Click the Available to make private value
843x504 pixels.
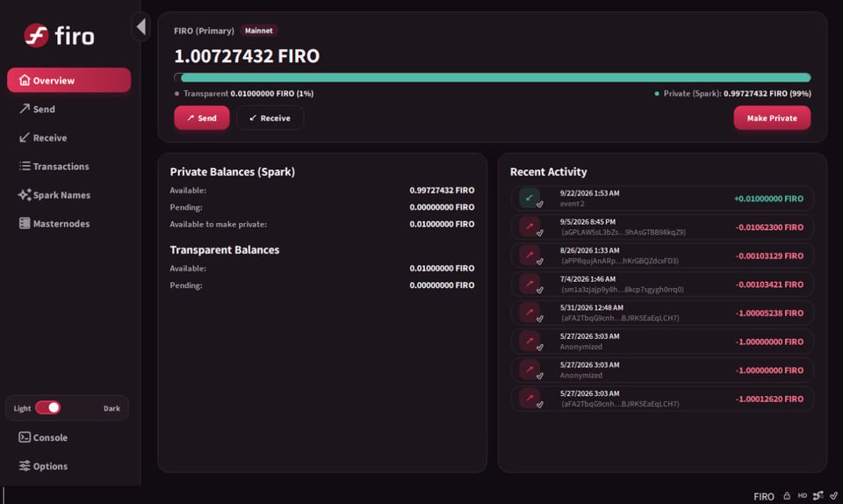point(442,224)
